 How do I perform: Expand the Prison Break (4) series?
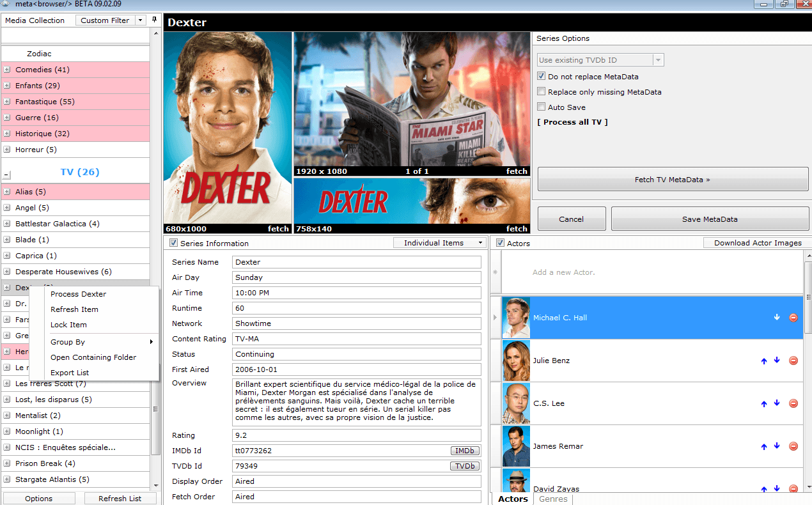click(x=7, y=463)
